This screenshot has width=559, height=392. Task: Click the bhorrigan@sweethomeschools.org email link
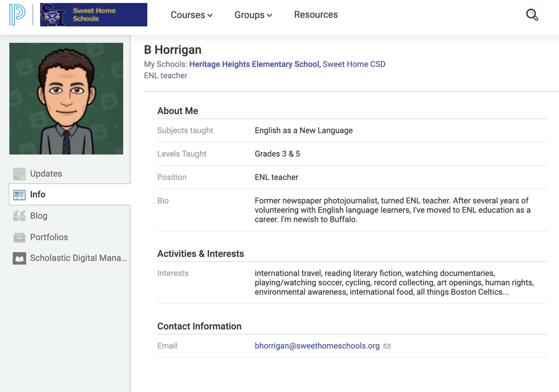pos(317,346)
